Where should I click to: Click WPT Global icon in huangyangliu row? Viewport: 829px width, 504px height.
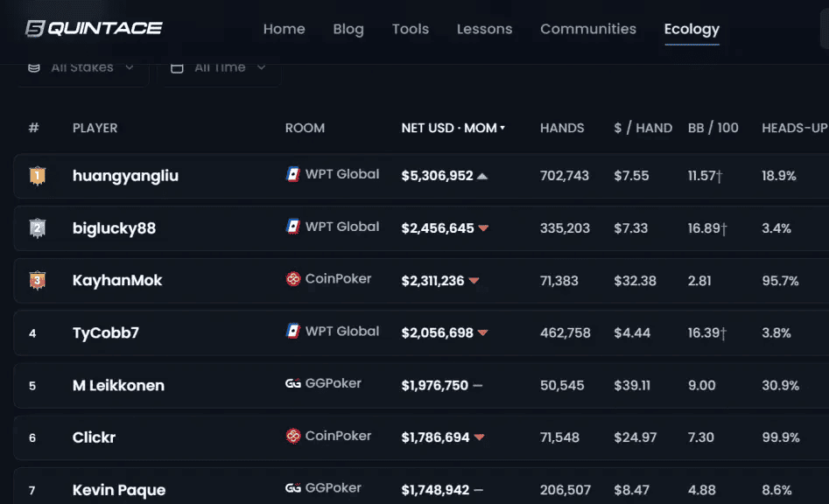click(293, 174)
